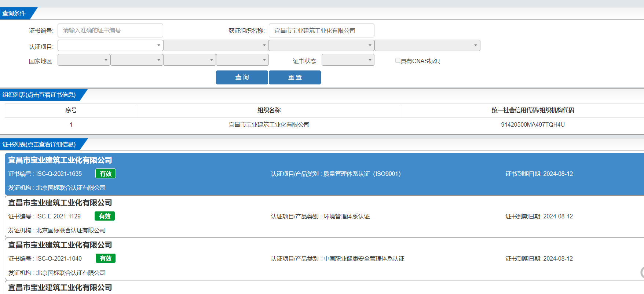Screen dimensions: 644x294
Task: Click the 有效 badge for ISC-E-2021-1129
Action: 105,216
